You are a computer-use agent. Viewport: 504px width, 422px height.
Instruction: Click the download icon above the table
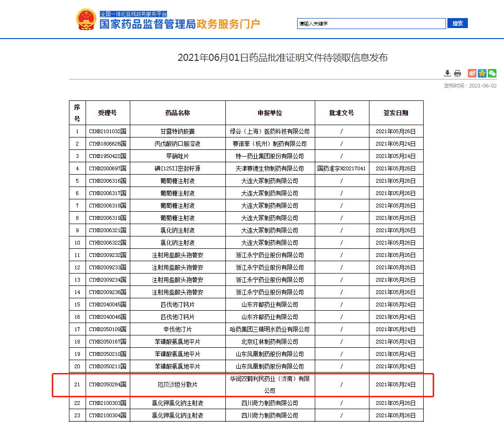point(447,73)
